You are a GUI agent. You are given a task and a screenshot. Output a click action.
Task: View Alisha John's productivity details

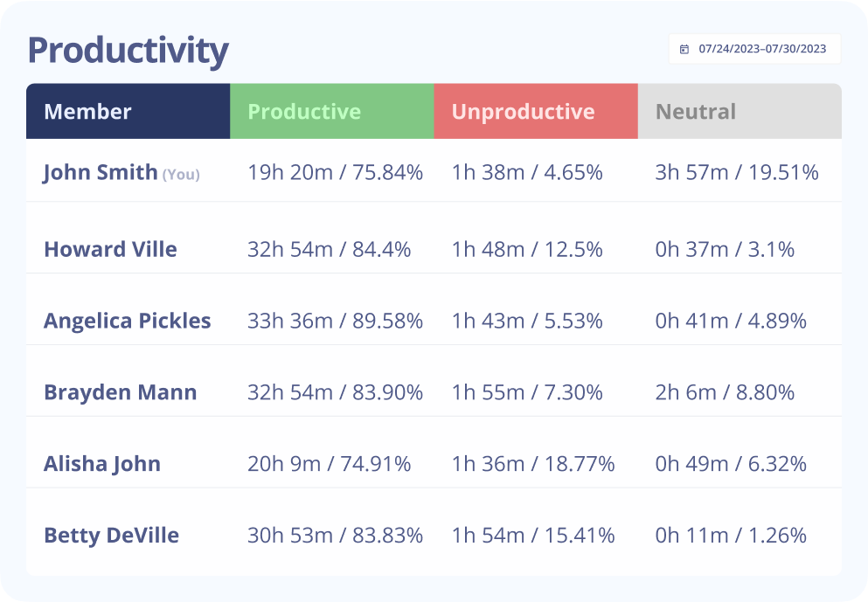[x=102, y=464]
